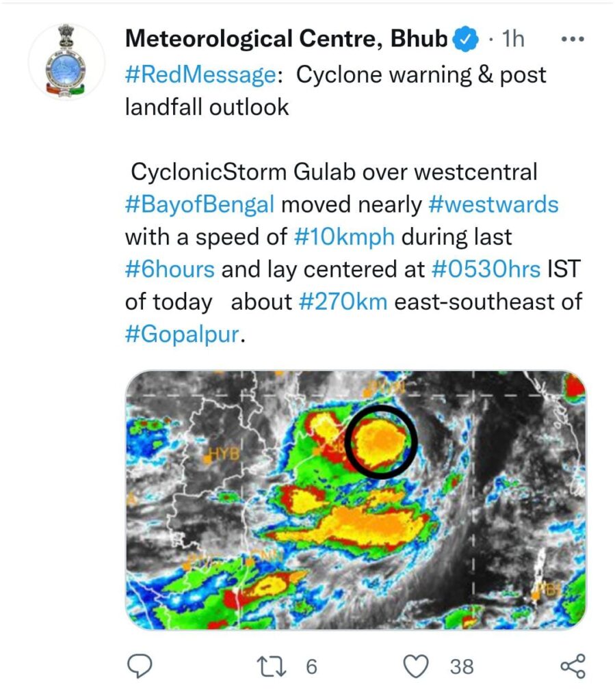
Task: View the blue verified badge
Action: coord(465,39)
